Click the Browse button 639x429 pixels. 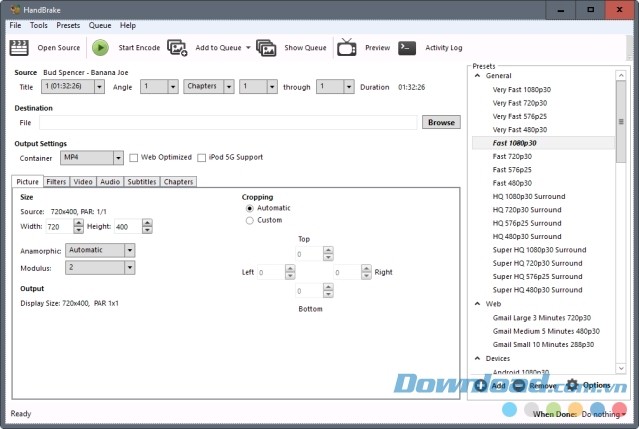(x=441, y=122)
